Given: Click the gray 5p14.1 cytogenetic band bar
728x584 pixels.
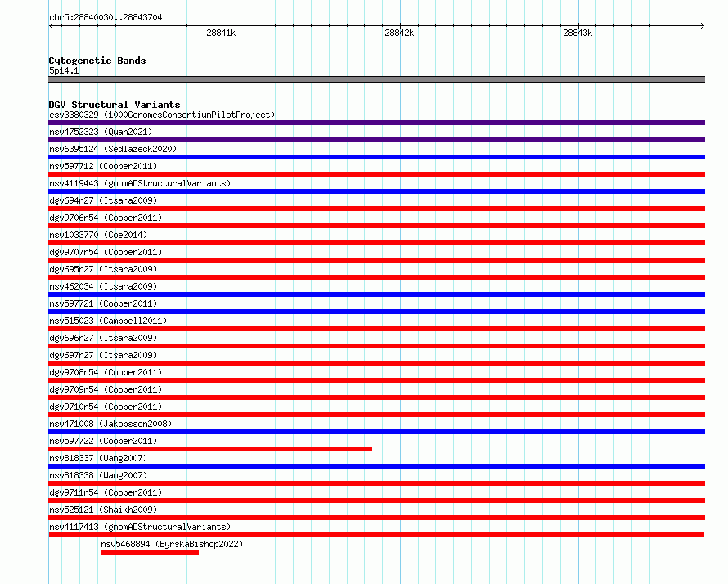Looking at the screenshot, I should pos(376,79).
